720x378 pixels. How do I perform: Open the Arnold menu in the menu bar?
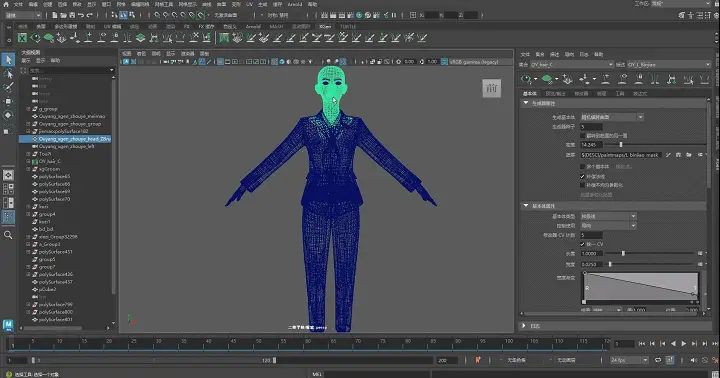click(295, 4)
